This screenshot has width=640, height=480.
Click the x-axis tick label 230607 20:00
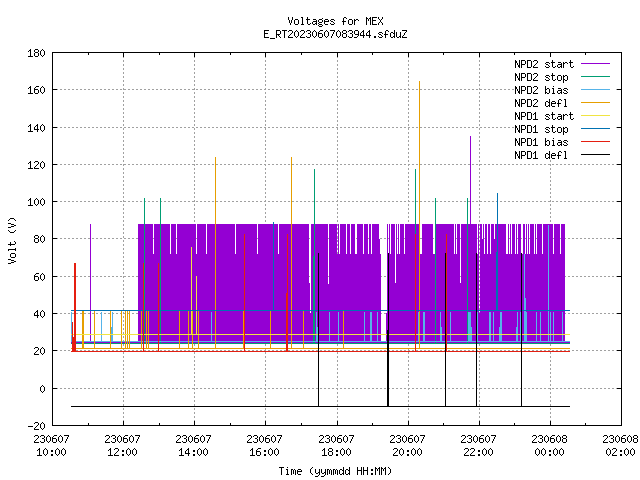[407, 446]
